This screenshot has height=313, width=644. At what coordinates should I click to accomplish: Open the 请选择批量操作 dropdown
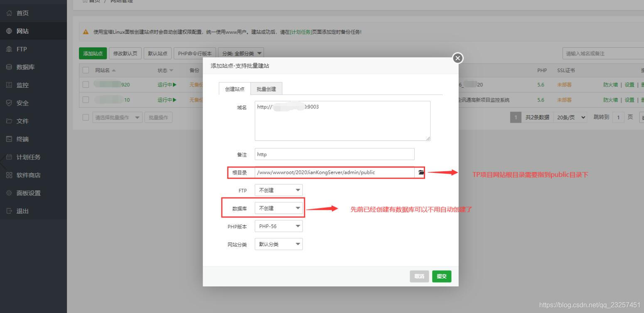[118, 117]
